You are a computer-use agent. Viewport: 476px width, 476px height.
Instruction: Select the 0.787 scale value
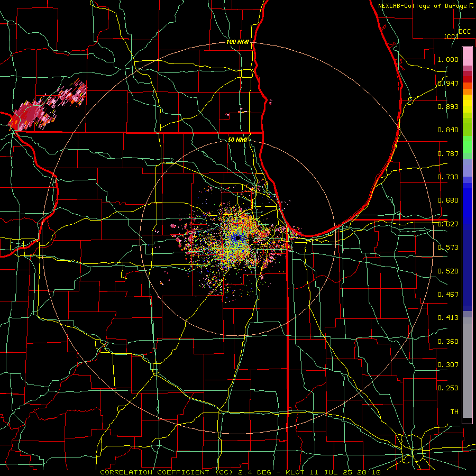448,153
